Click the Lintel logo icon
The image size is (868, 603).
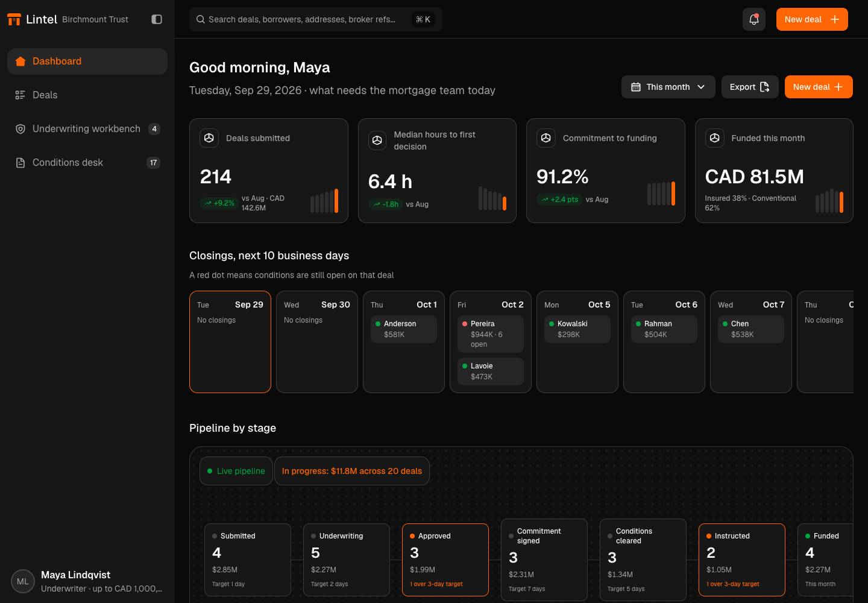pos(14,19)
